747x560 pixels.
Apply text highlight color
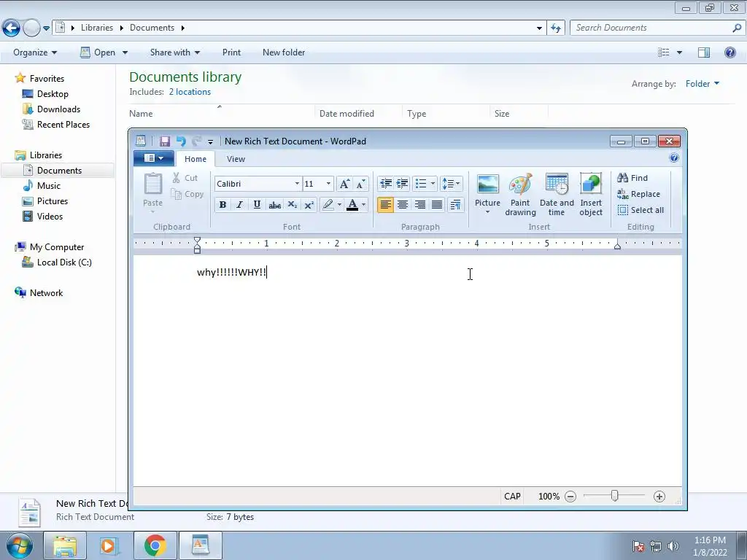(x=328, y=205)
